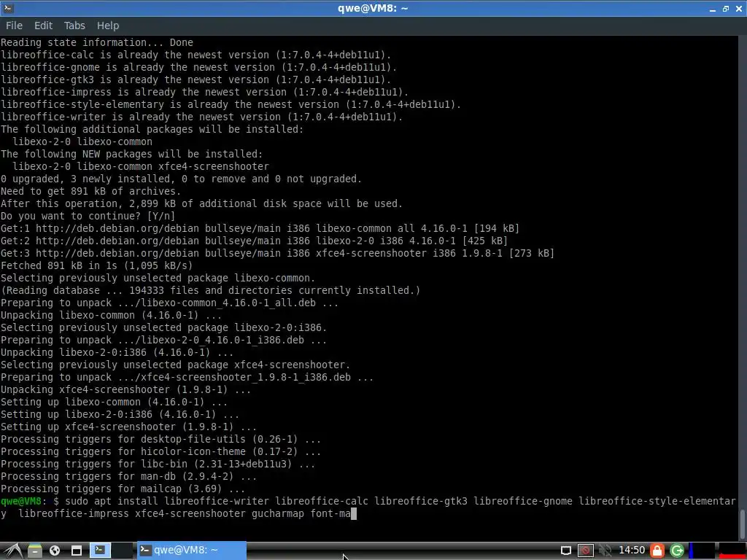Click the green logout icon
Image resolution: width=747 pixels, height=560 pixels.
677,551
